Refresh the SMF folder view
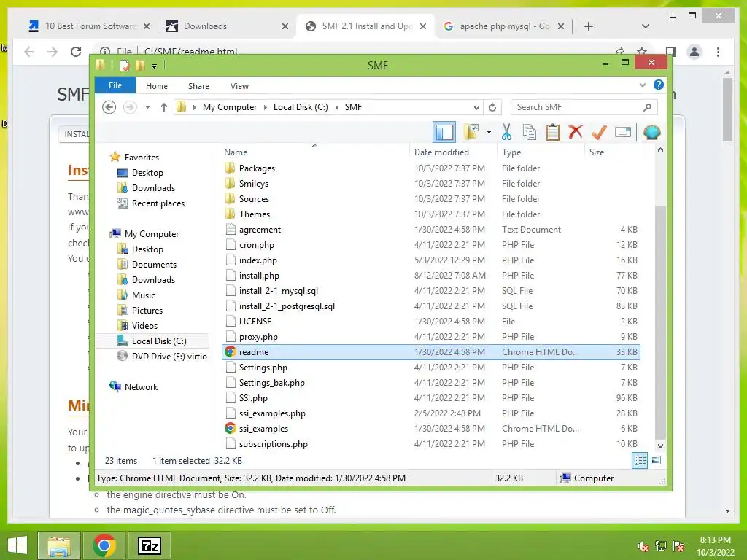Image resolution: width=747 pixels, height=560 pixels. [x=492, y=107]
